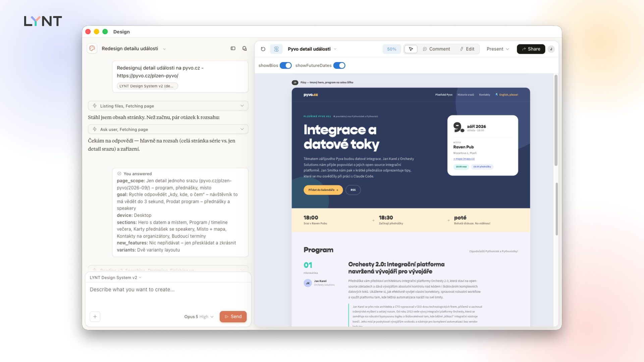Open the component tweaks icon in the toolbar

coord(276,49)
